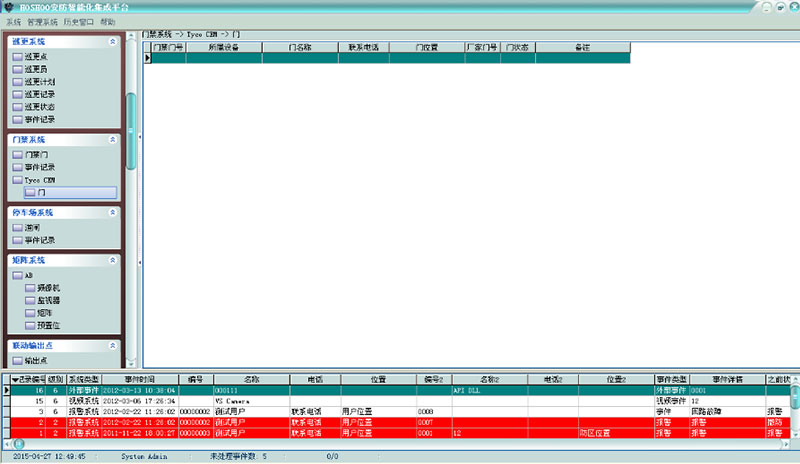
Task: Collapse the 矩阵系统 panel section
Action: tap(112, 260)
